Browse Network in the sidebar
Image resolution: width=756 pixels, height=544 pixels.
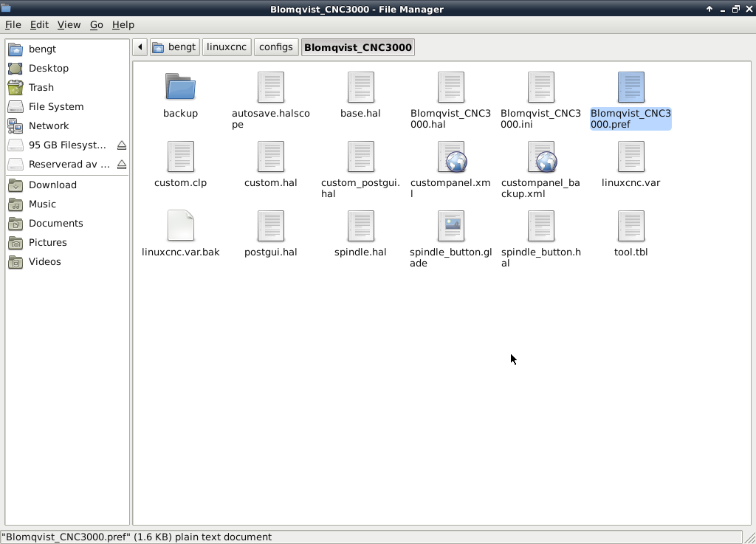click(67, 125)
